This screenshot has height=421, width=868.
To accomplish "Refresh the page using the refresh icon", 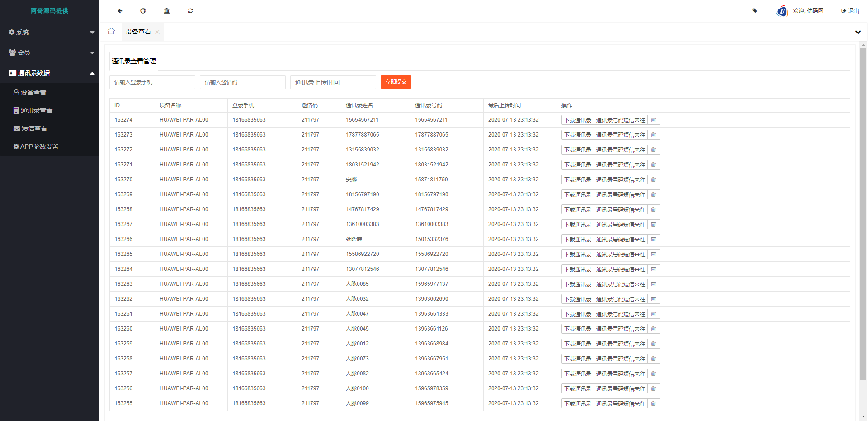I will click(x=190, y=10).
